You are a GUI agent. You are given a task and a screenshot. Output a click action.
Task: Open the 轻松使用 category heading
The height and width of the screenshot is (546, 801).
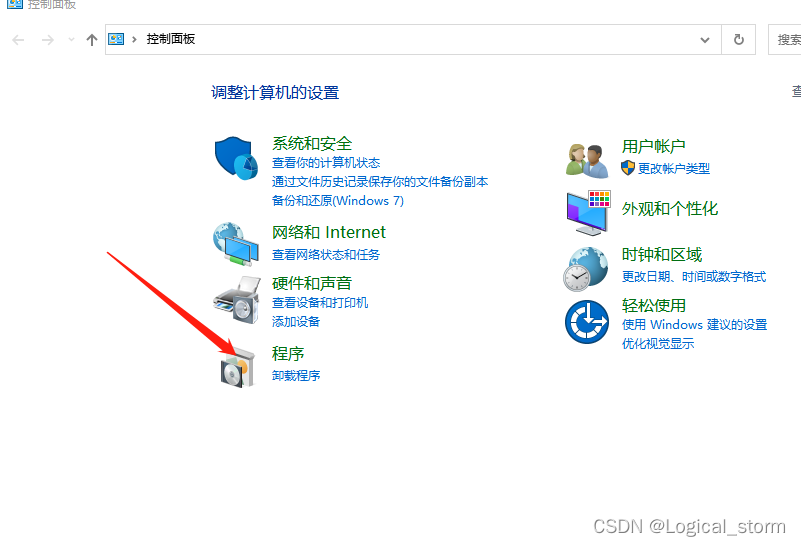[x=653, y=306]
